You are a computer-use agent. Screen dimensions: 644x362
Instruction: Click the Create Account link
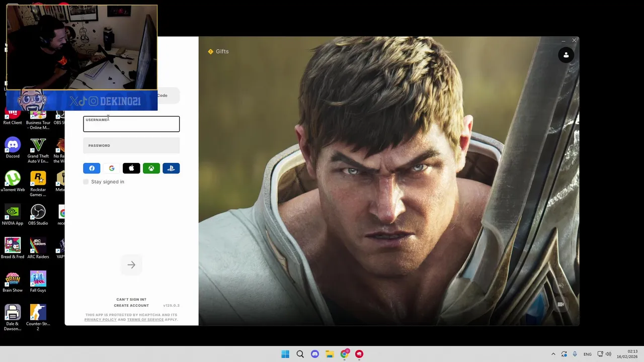[131, 306]
